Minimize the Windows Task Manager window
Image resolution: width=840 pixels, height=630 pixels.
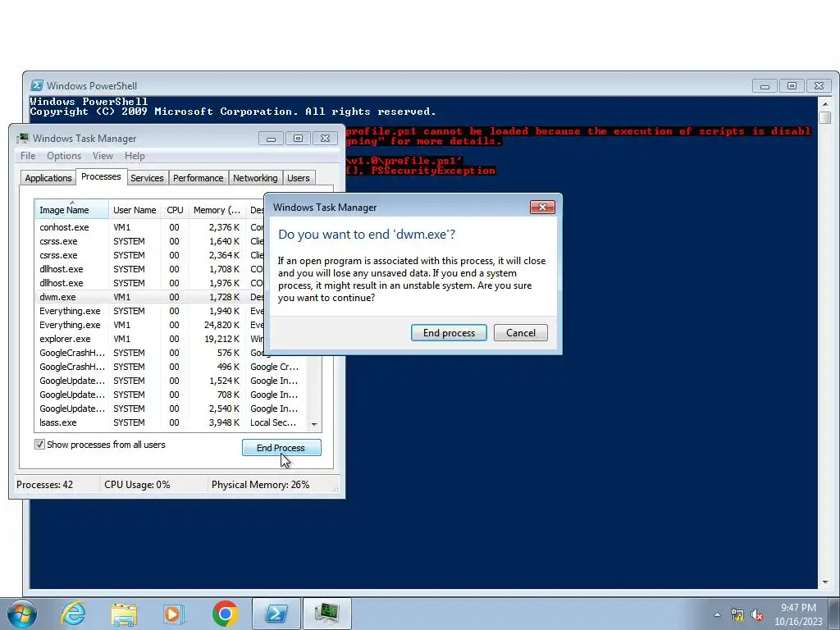271,139
